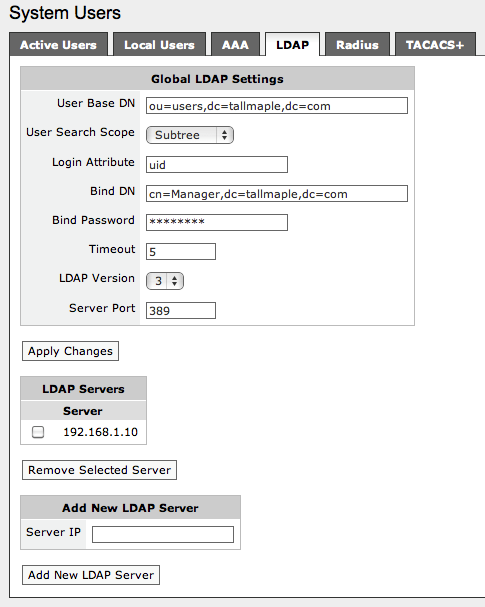Click into the Login Attribute field
The image size is (485, 607).
point(217,165)
